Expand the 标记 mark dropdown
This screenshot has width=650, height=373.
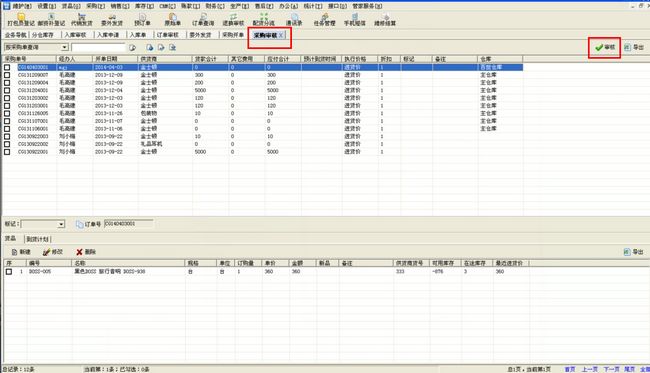(x=61, y=224)
